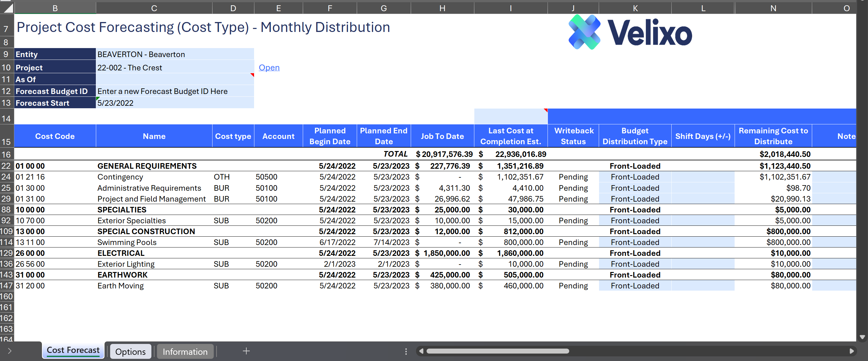Click the Velixo logo image

(x=630, y=32)
